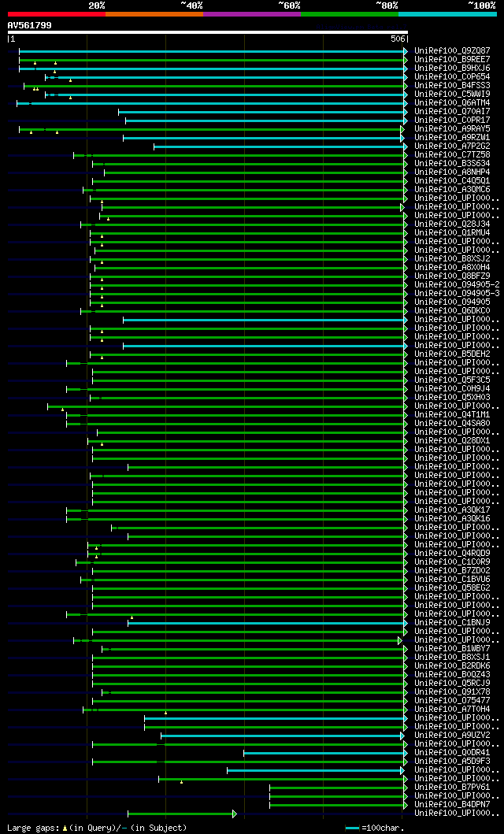The width and height of the screenshot is (504, 834).
Task: Select the UniRef100_A3QK17 label
Action: (453, 510)
